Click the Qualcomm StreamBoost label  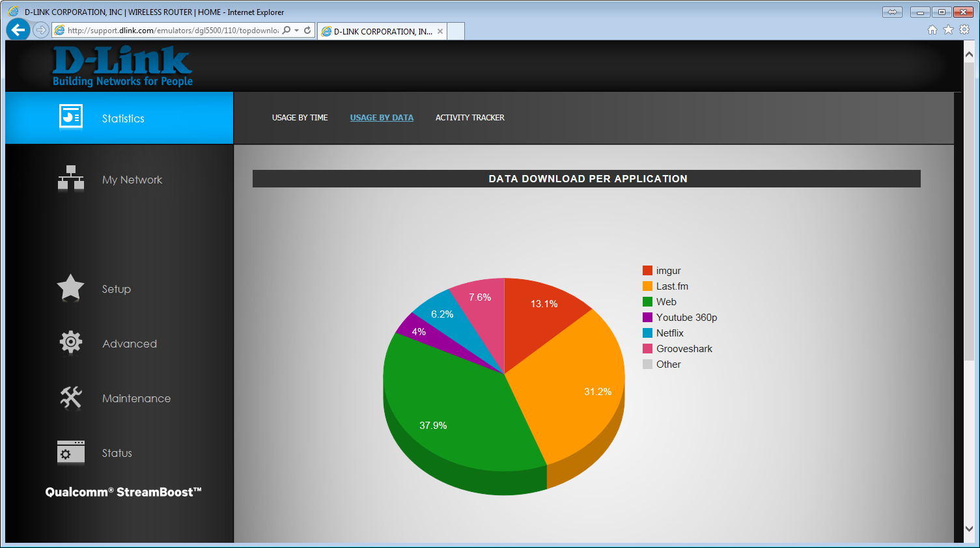[x=124, y=492]
